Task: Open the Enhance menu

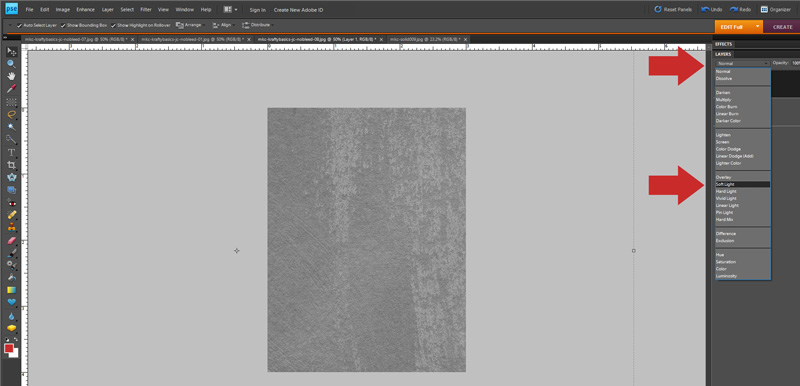Action: point(85,10)
